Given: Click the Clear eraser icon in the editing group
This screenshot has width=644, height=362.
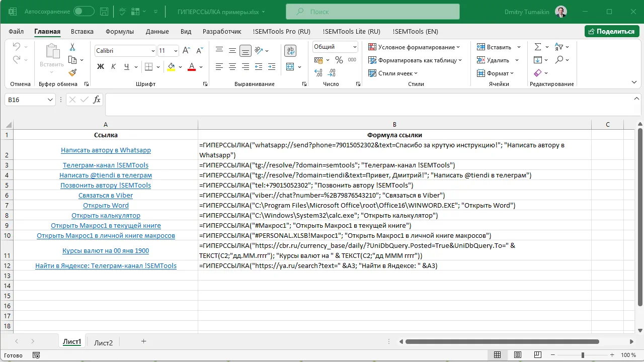Looking at the screenshot, I should point(538,73).
